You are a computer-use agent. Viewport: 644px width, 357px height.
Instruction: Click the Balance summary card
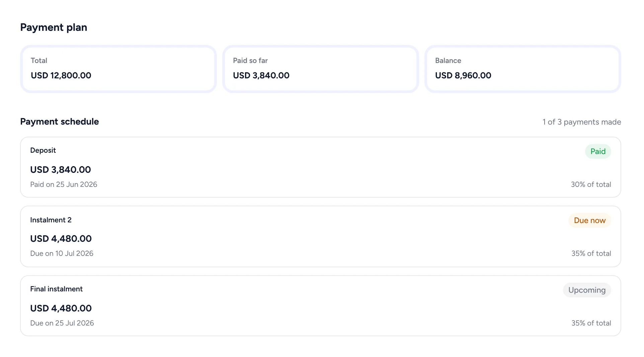523,69
